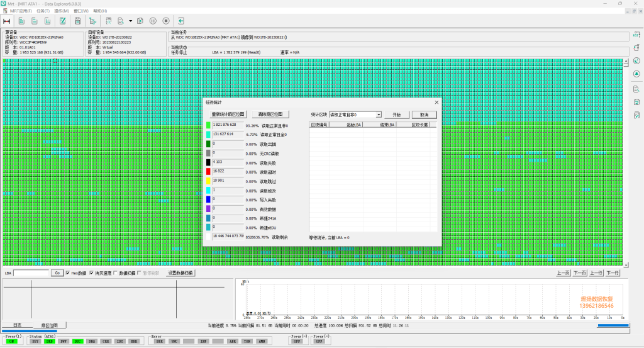This screenshot has width=644, height=348.
Task: Click the document scan frame toolbar icon
Action: pyautogui.click(x=108, y=21)
